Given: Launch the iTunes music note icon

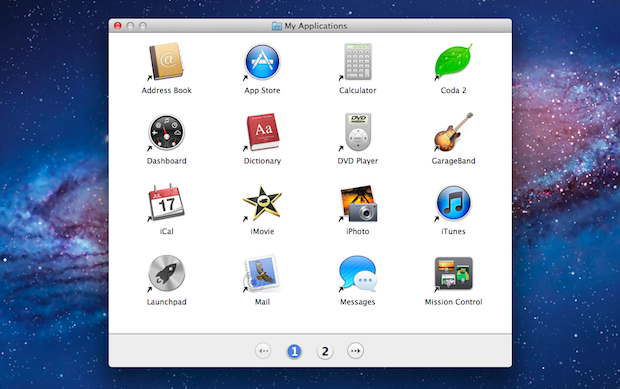Looking at the screenshot, I should pyautogui.click(x=453, y=203).
